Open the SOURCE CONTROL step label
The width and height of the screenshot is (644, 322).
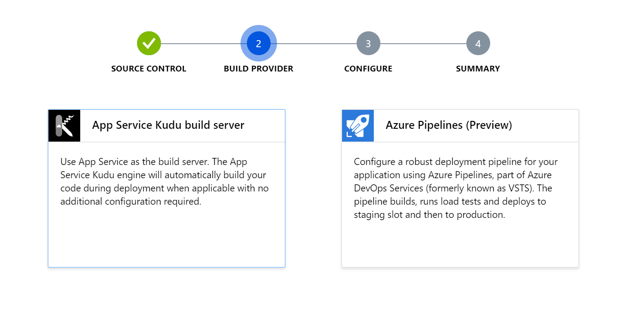point(149,69)
